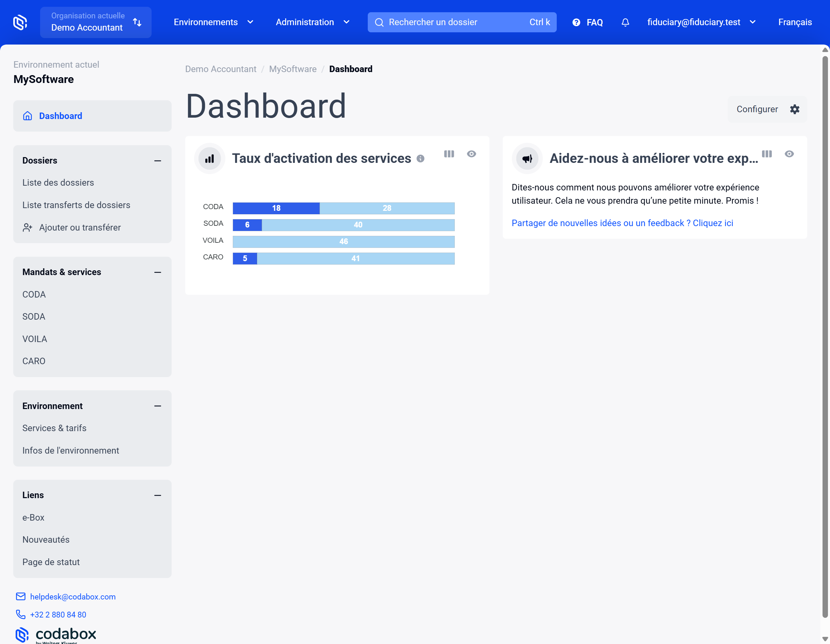This screenshot has width=830, height=644.
Task: Click the bar chart icon of the activation widget
Action: point(209,158)
